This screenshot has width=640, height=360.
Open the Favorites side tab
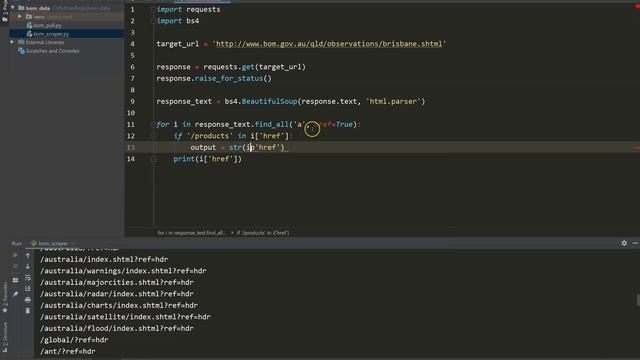[x=5, y=298]
